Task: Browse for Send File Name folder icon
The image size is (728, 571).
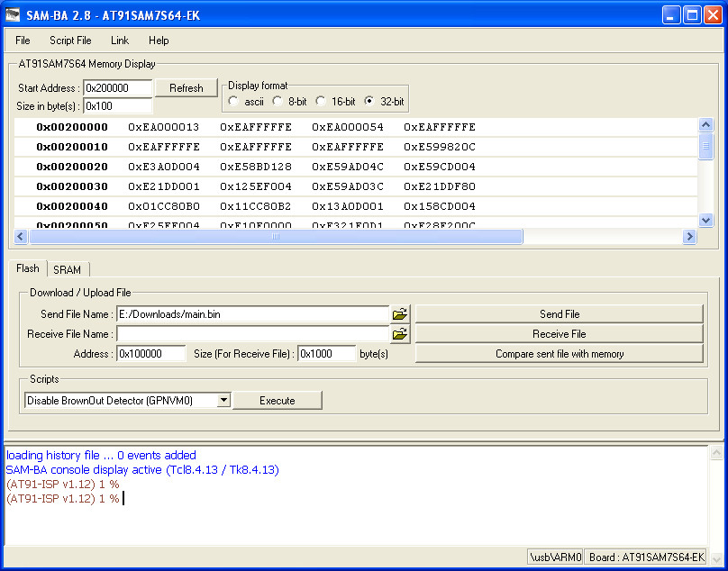Action: pos(400,314)
